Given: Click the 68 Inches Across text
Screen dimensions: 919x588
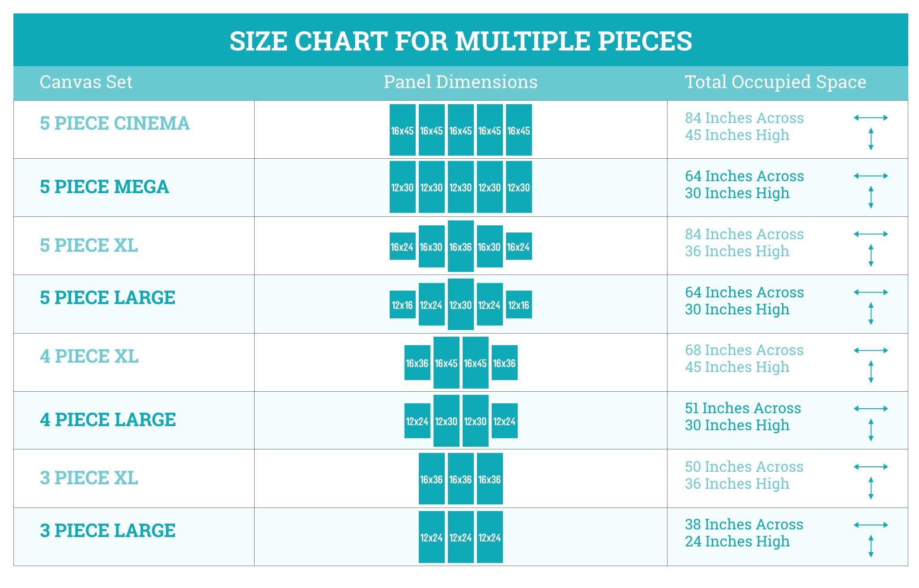Looking at the screenshot, I should tap(744, 350).
